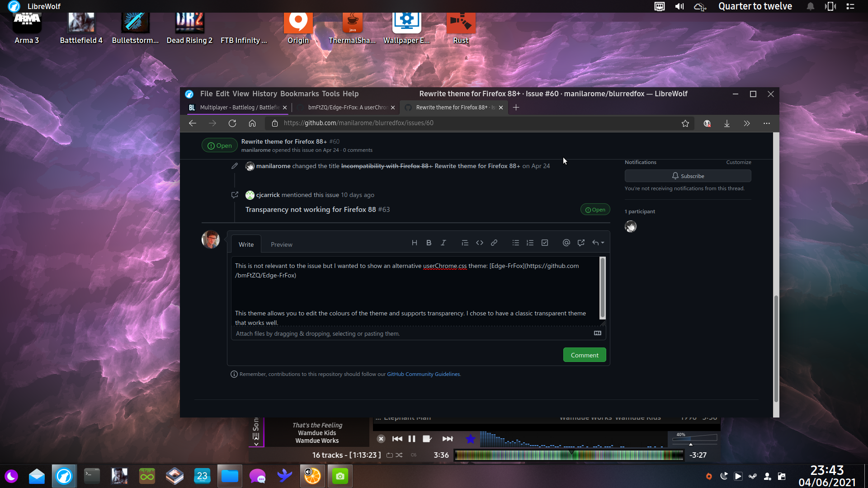
Task: Toggle scrobbling in music player
Action: pyautogui.click(x=414, y=455)
